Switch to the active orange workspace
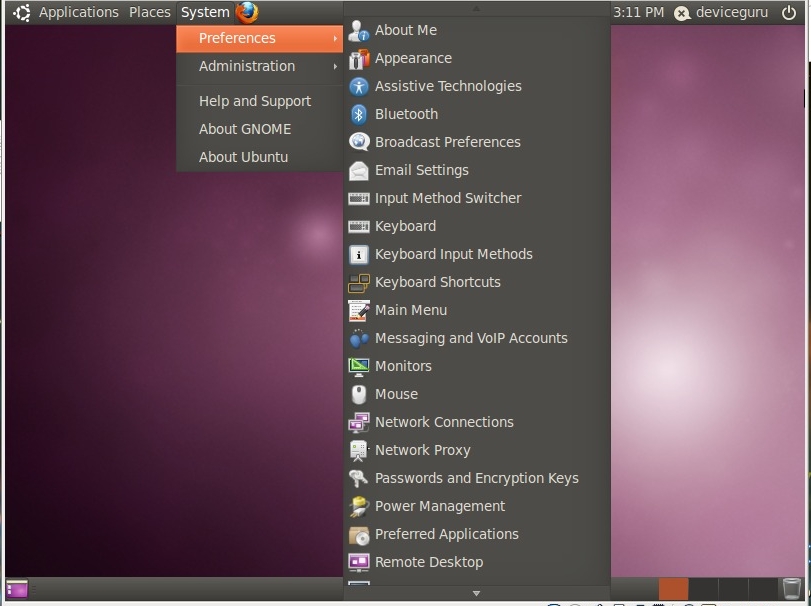Screen dimensions: 811x606 (x=673, y=589)
